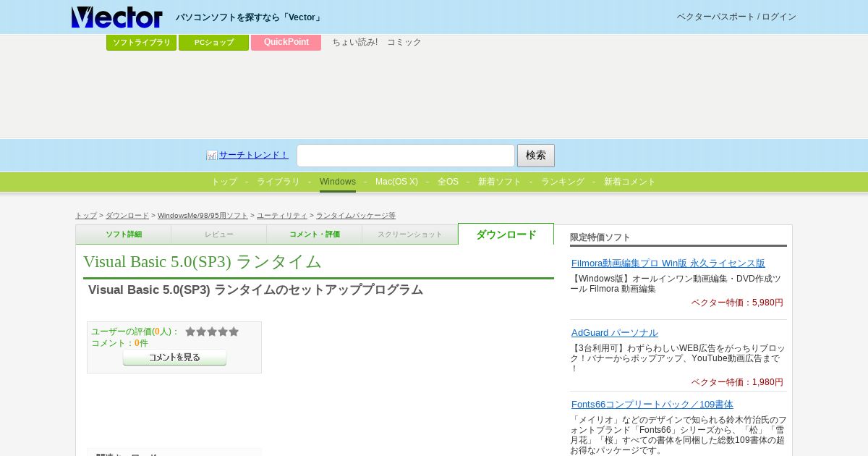The image size is (868, 456).
Task: Click the パソコンソフトを探すなら「Vector」 tagline
Action: coord(250,17)
